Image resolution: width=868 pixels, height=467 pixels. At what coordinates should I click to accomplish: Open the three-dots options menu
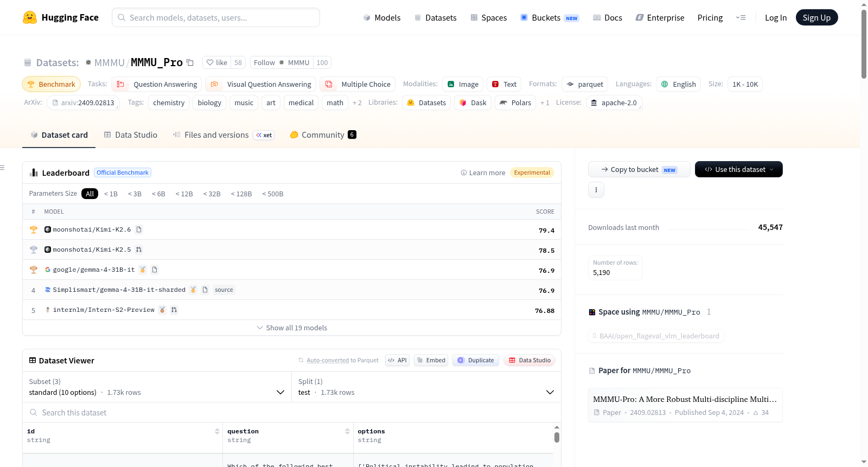pos(596,190)
